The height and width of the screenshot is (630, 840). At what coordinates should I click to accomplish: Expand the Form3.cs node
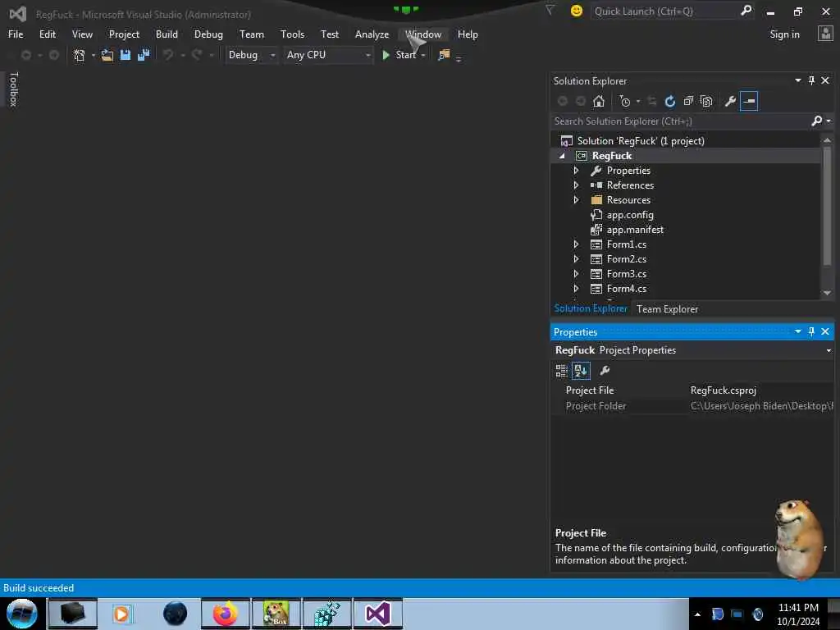click(x=576, y=274)
